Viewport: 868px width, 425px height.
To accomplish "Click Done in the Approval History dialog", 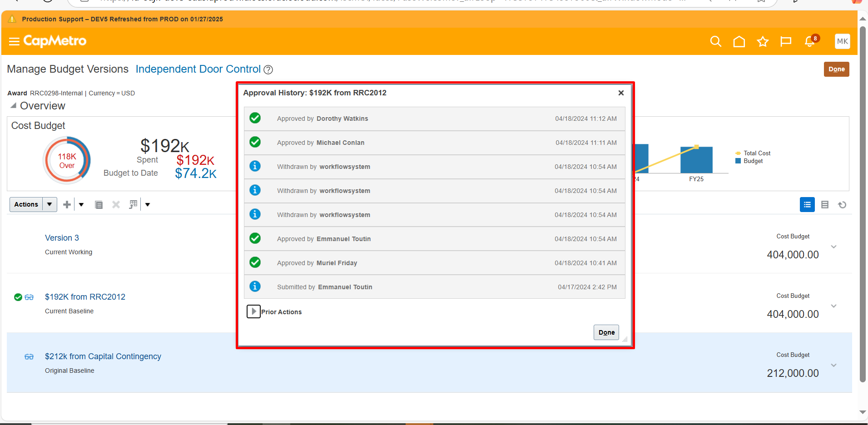I will point(606,332).
